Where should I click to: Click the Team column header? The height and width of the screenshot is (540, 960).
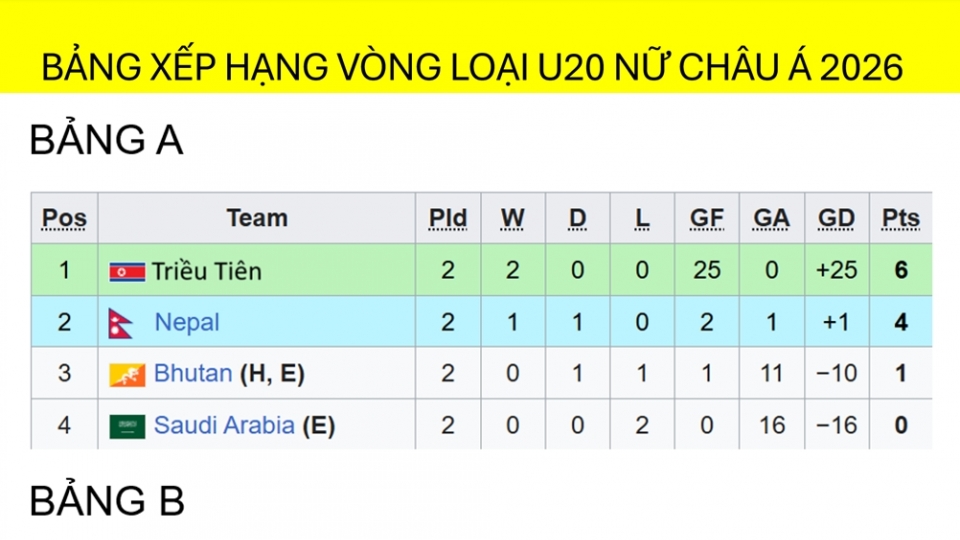point(257,218)
